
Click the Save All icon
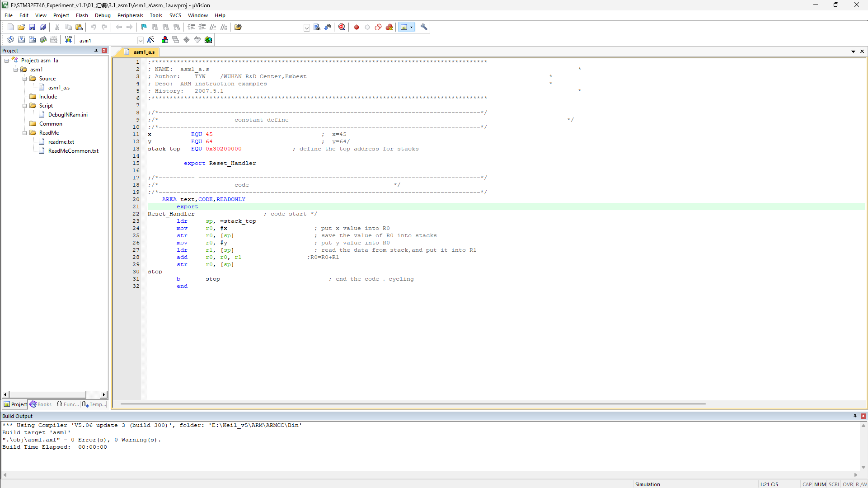coord(43,27)
